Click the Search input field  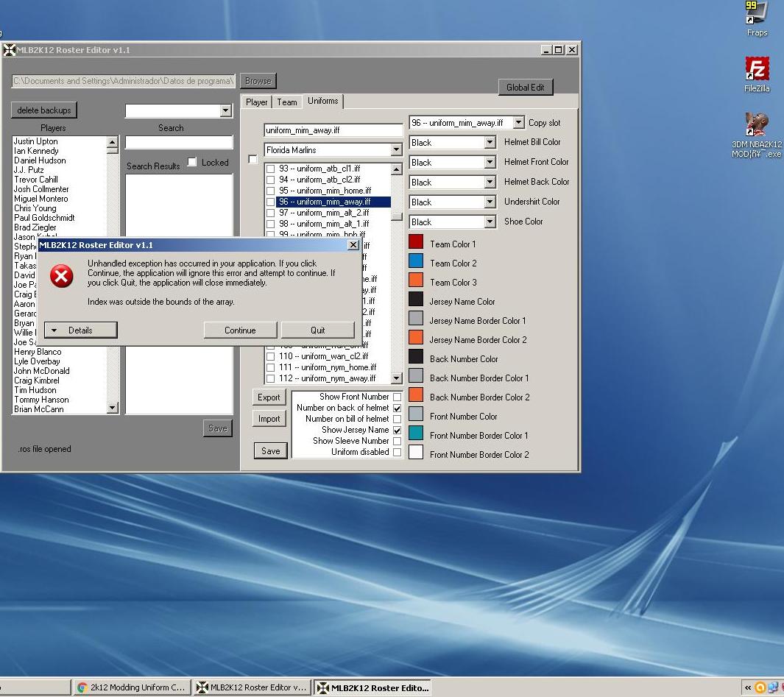coord(179,143)
